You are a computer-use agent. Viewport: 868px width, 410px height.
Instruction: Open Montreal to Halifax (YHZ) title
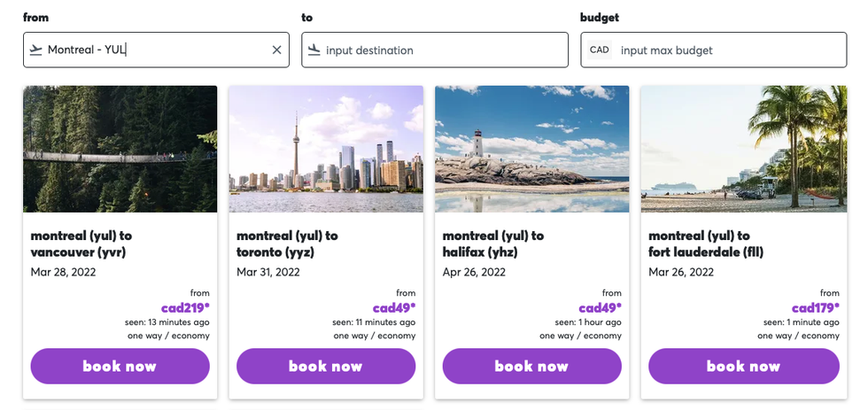click(x=493, y=244)
